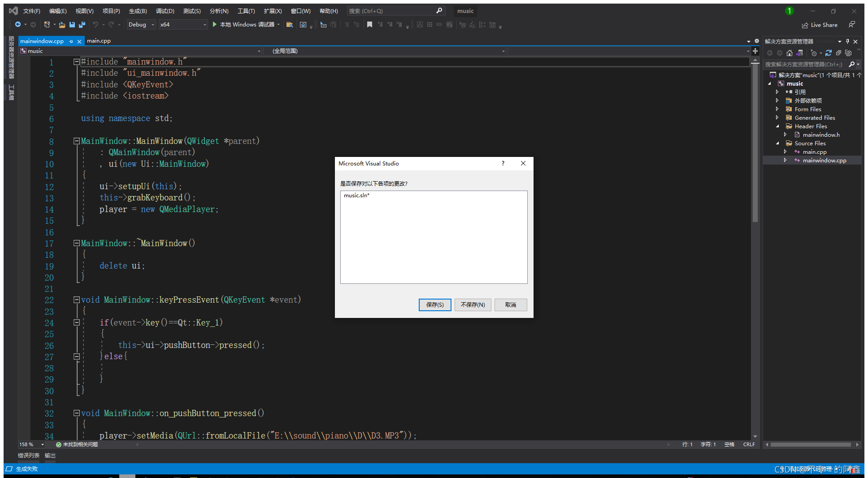Click the show all files icon
Viewport: 868px width, 478px height.
[x=848, y=53]
